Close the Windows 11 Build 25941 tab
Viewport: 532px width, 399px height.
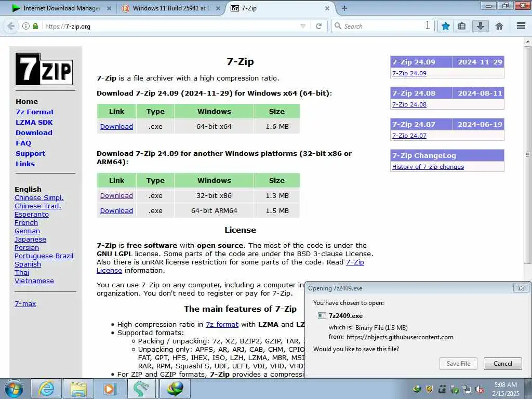pos(218,8)
